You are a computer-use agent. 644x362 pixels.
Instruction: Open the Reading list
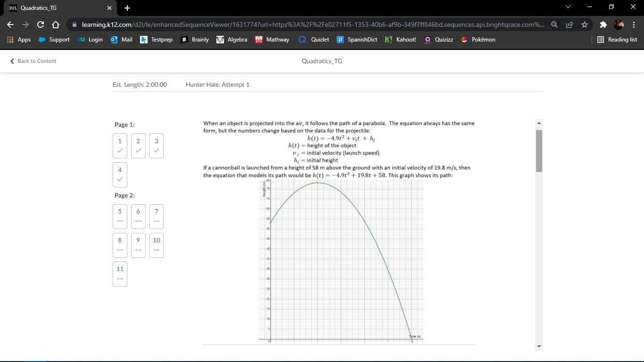point(617,40)
